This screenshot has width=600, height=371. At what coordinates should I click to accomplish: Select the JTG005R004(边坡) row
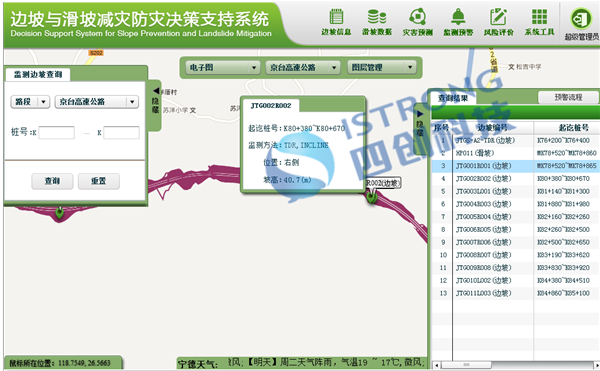tap(515, 217)
